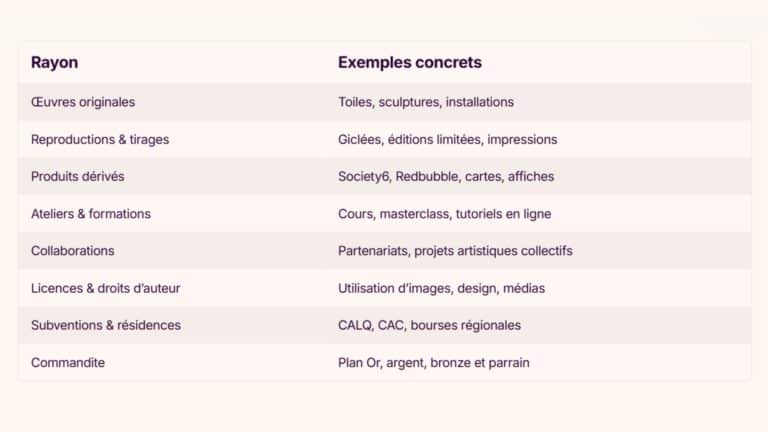Viewport: 768px width, 432px height.
Task: Click "CALQ, CAC, bourses régionales" cell
Action: (429, 325)
